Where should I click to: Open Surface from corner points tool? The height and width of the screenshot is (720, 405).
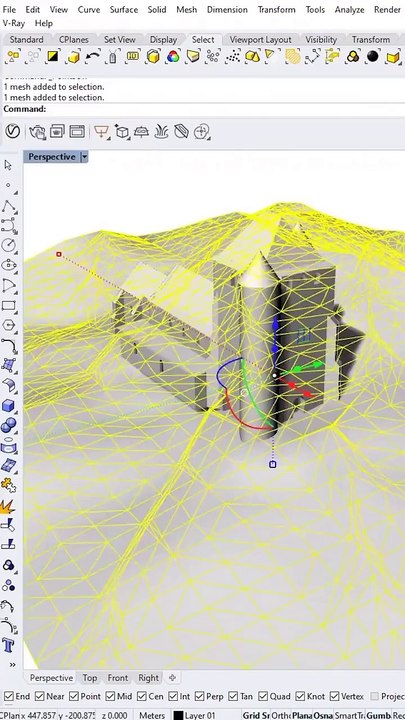tap(9, 365)
